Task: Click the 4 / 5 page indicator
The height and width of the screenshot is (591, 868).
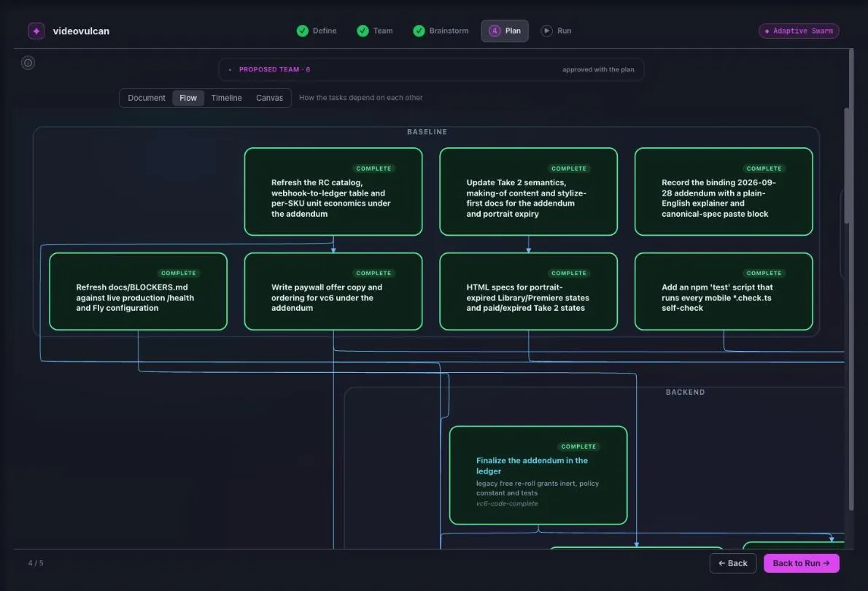Action: (x=36, y=563)
